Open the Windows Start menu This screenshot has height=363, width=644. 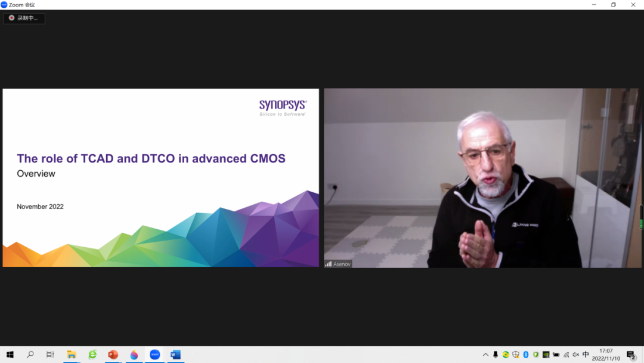pyautogui.click(x=10, y=355)
